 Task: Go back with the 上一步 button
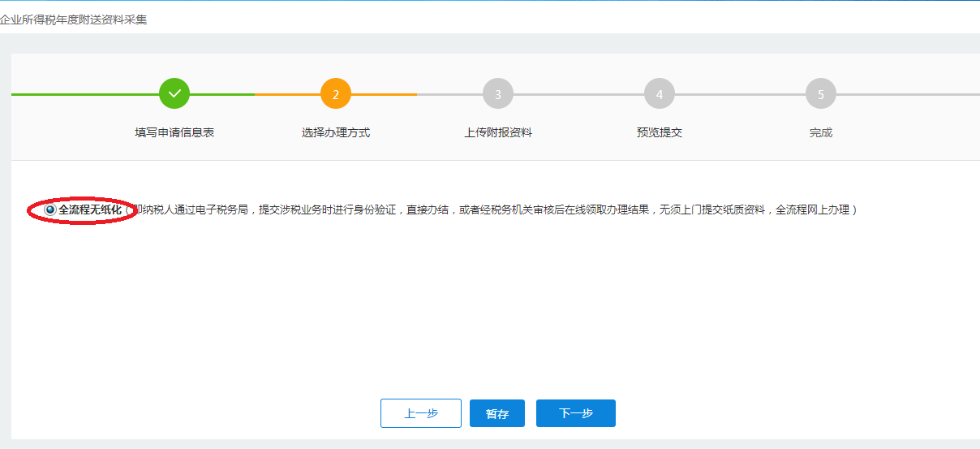[421, 413]
